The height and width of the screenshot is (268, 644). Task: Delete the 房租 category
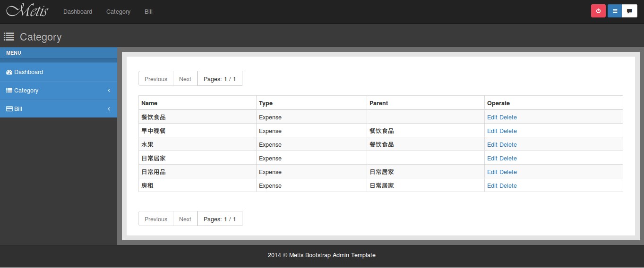(x=508, y=185)
